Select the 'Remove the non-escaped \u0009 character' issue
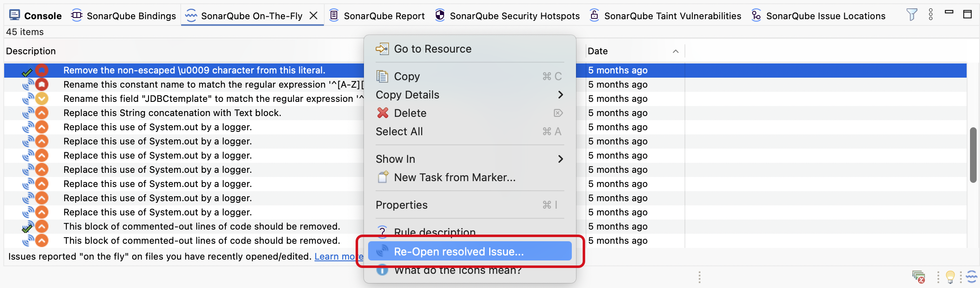980x288 pixels. point(194,70)
